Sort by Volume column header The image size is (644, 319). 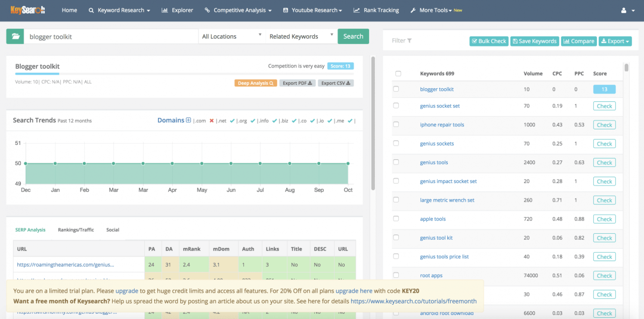tap(533, 73)
